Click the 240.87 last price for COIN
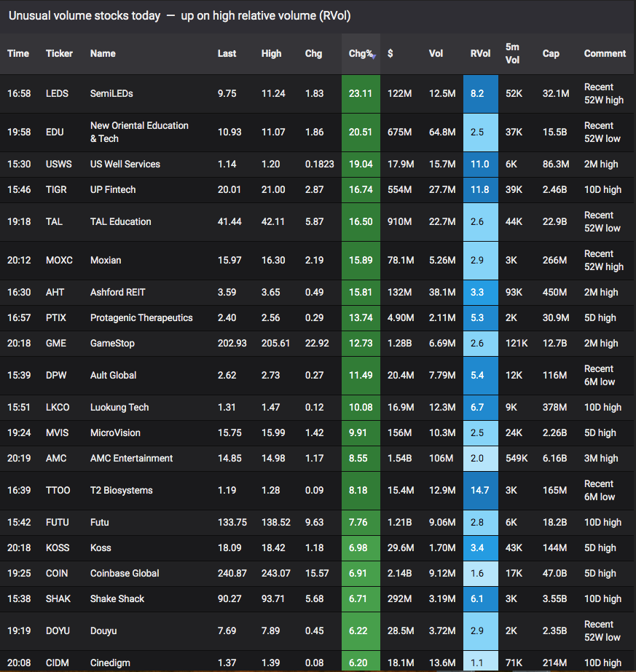The height and width of the screenshot is (672, 636). [232, 574]
